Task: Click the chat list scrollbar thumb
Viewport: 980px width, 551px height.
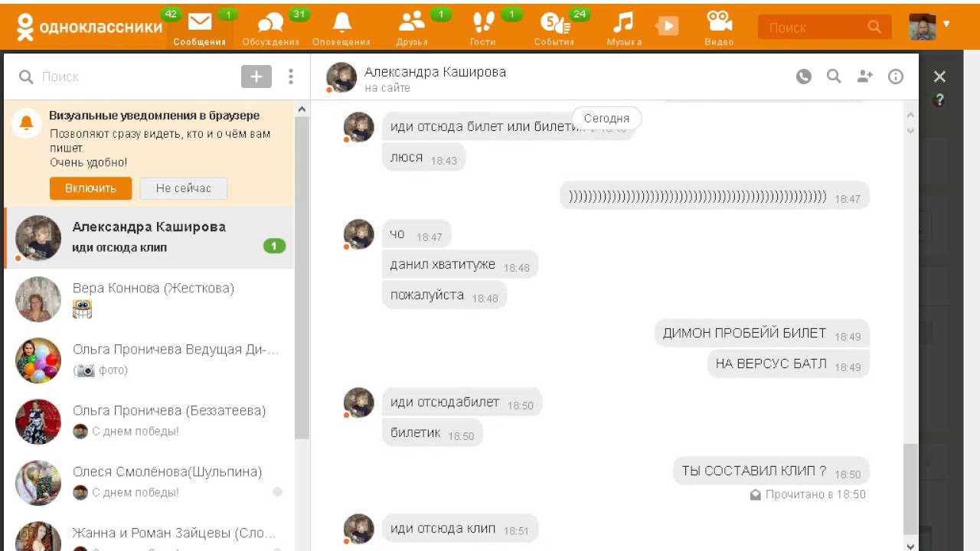Action: pyautogui.click(x=302, y=279)
